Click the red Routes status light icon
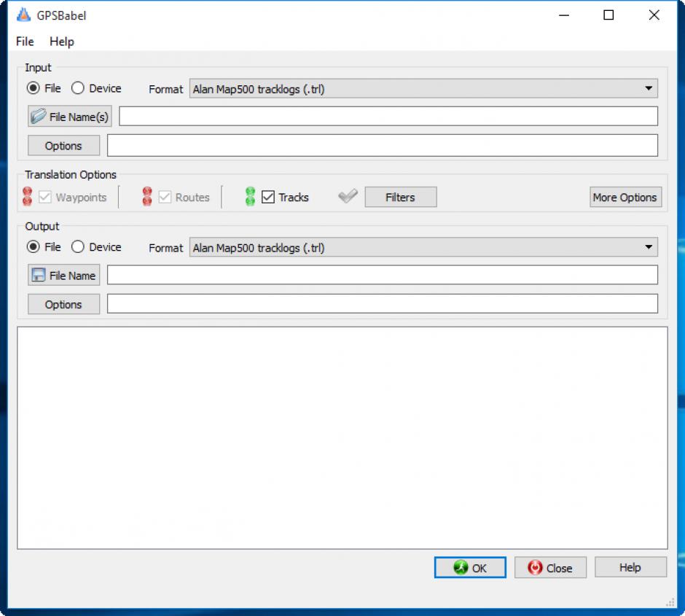This screenshot has height=616, width=685. click(x=147, y=197)
